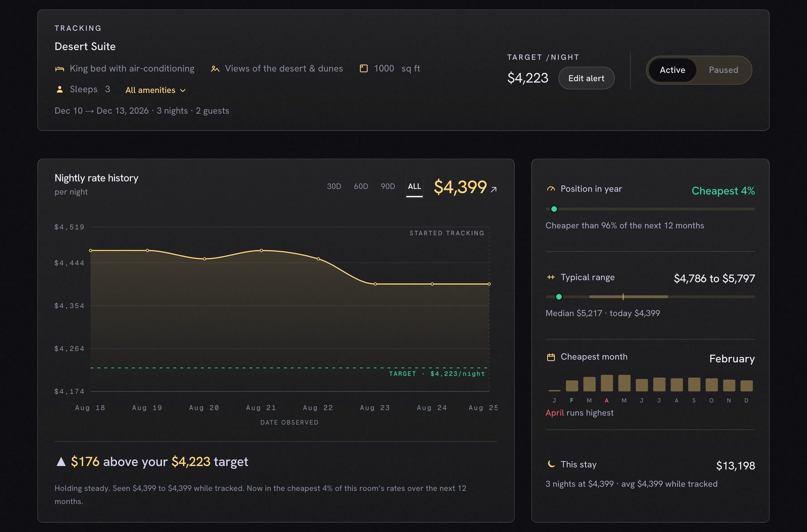Select the 90D history range
807x532 pixels.
coord(388,187)
